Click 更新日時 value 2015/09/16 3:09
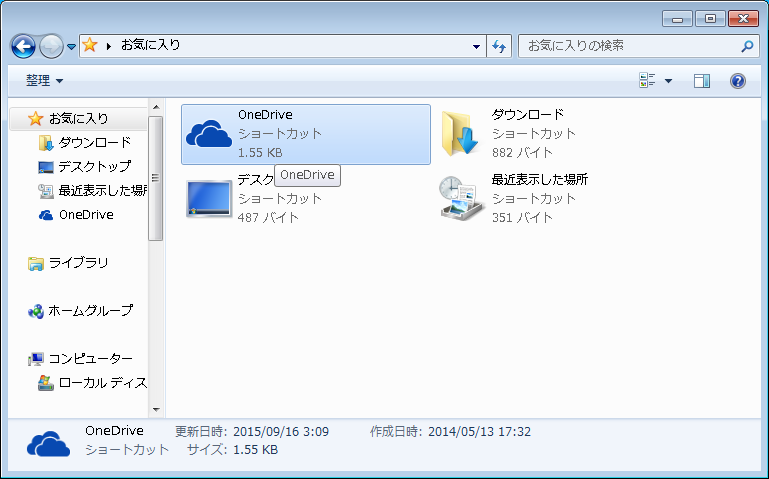Screen dimensions: 769x479 281,432
